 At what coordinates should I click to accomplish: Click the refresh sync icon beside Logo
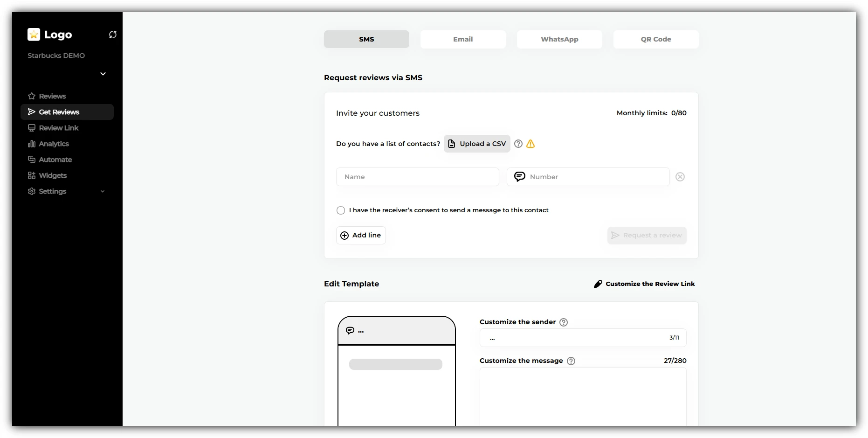[x=113, y=35]
